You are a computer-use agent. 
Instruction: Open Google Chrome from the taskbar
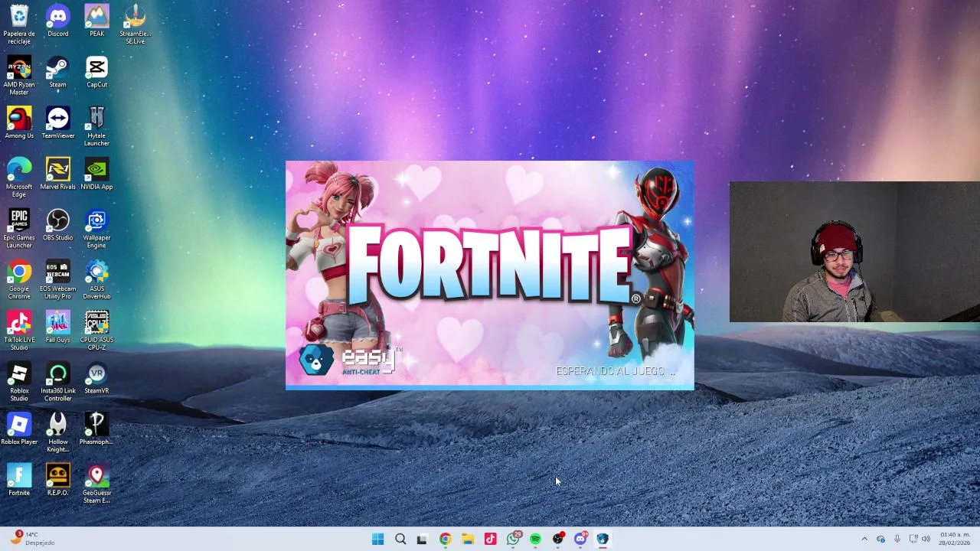[445, 539]
